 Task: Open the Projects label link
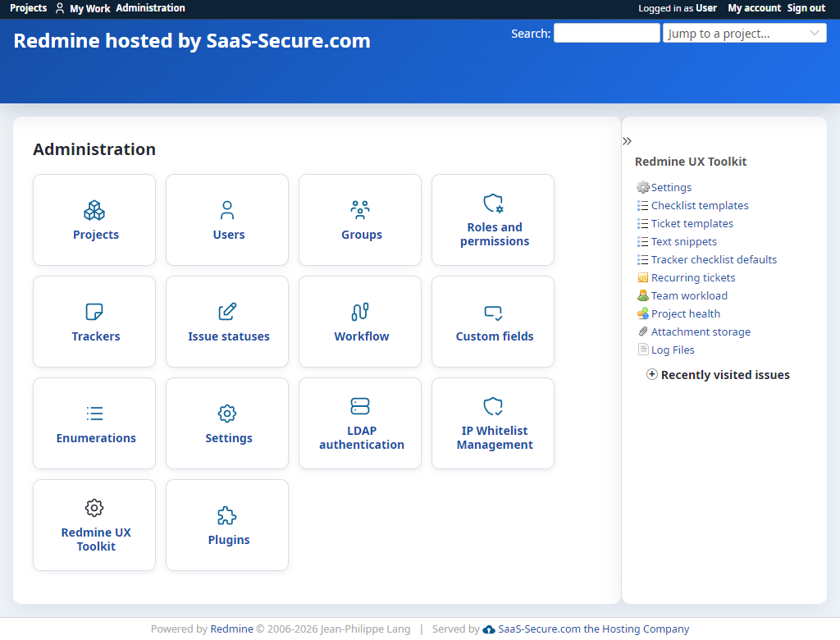pyautogui.click(x=96, y=235)
